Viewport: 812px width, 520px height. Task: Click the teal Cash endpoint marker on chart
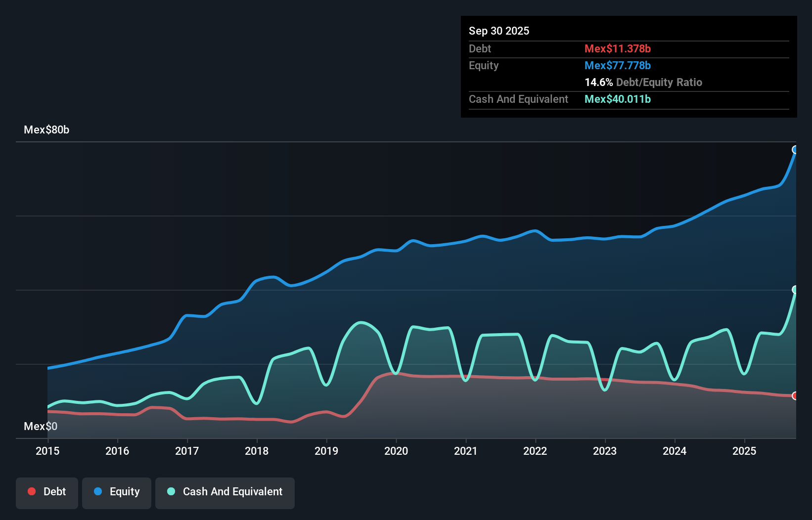pyautogui.click(x=795, y=289)
